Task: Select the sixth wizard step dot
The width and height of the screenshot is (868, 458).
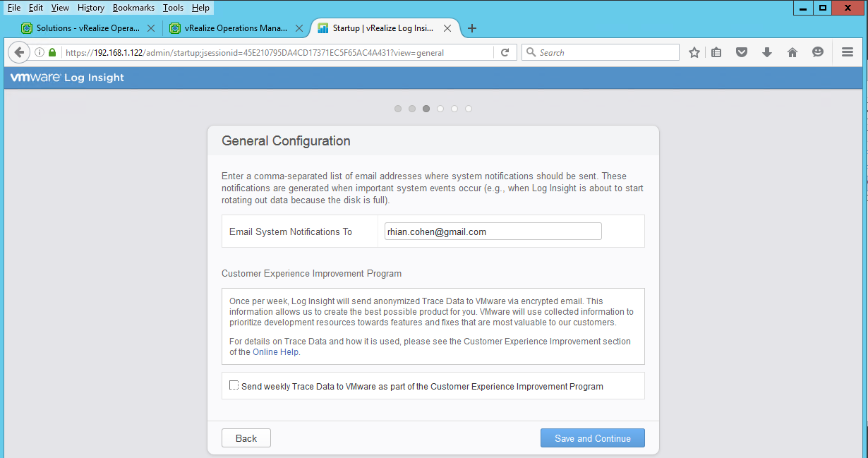Action: click(469, 109)
